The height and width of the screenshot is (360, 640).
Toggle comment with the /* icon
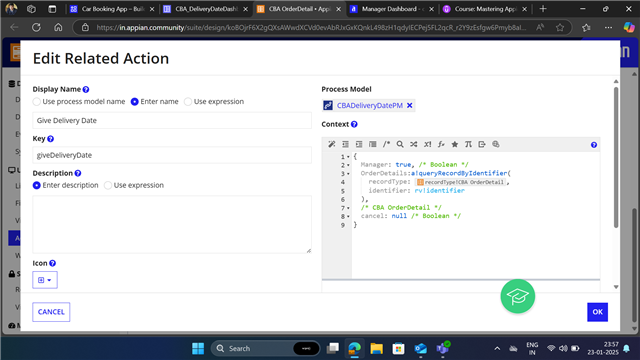pyautogui.click(x=386, y=144)
